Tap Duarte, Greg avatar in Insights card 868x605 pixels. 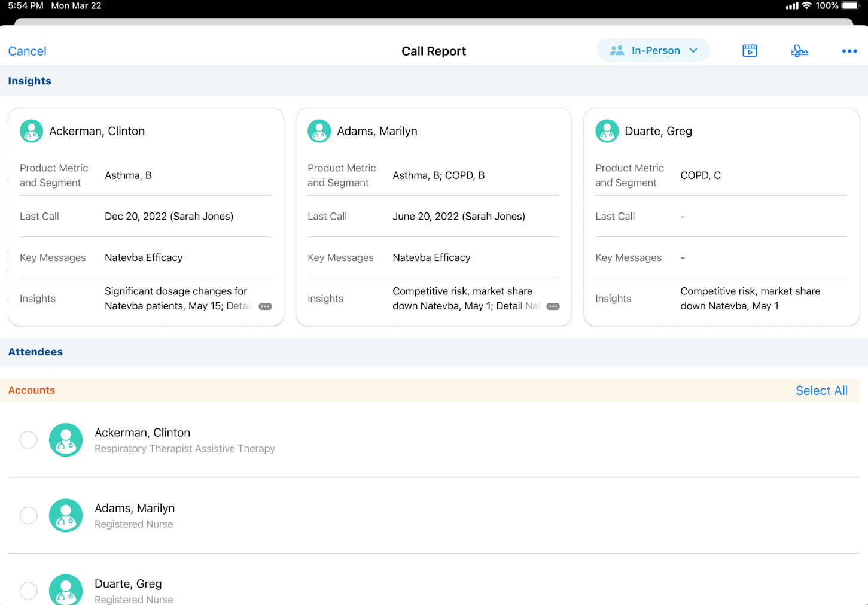[607, 131]
